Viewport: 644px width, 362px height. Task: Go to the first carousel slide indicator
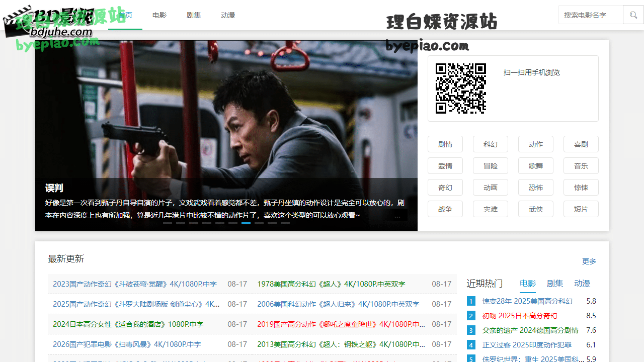[x=168, y=223]
